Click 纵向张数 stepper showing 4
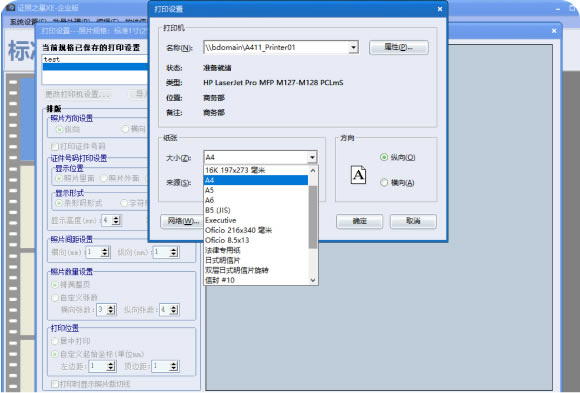Image resolution: width=580 pixels, height=393 pixels. (174, 310)
